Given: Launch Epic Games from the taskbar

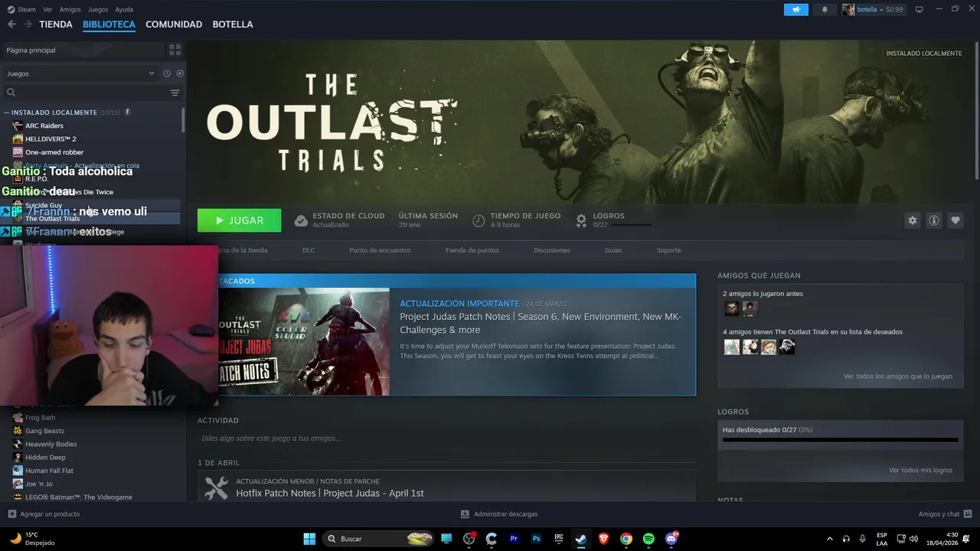Looking at the screenshot, I should pyautogui.click(x=558, y=539).
